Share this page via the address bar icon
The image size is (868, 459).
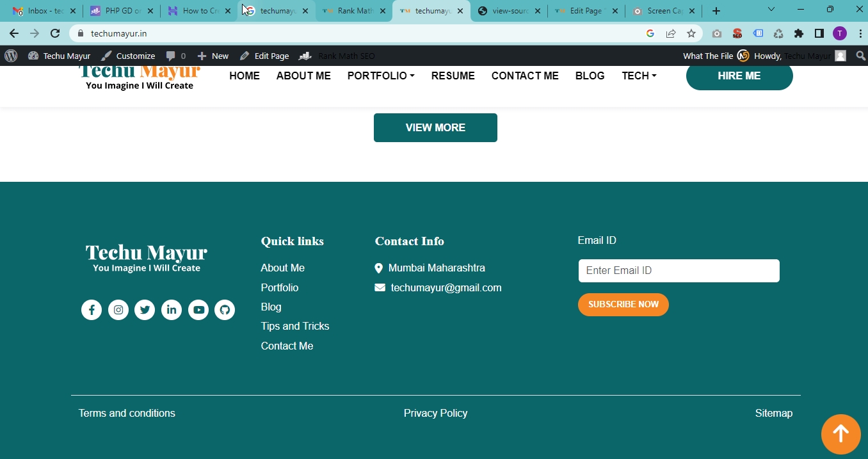671,33
